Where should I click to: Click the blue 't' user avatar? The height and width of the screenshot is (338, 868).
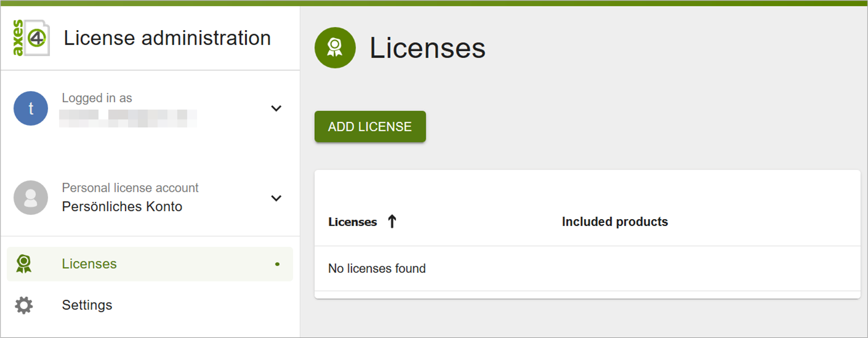[x=31, y=108]
